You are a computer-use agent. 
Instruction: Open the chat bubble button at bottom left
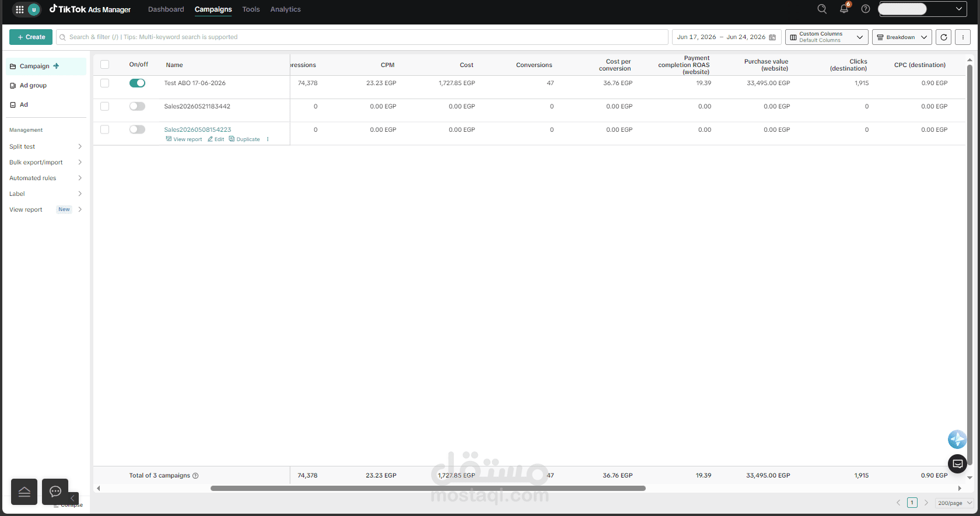click(x=55, y=492)
